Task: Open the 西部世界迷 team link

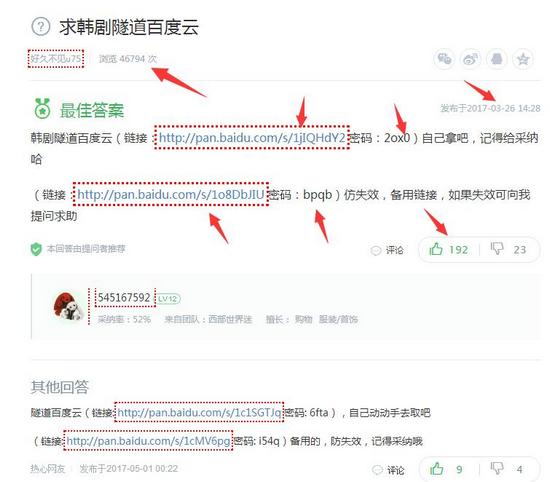Action: pyautogui.click(x=230, y=319)
